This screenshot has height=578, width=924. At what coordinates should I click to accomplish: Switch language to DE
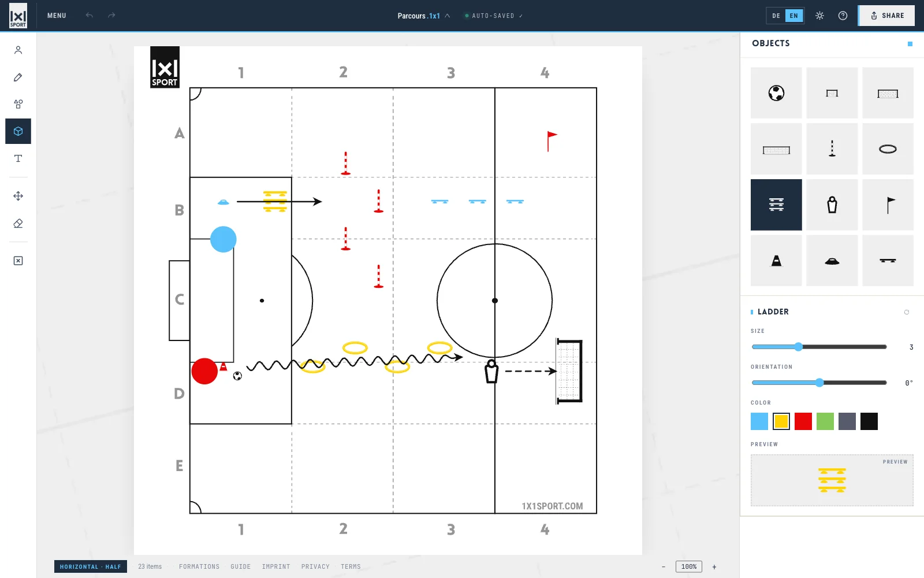[x=776, y=16]
